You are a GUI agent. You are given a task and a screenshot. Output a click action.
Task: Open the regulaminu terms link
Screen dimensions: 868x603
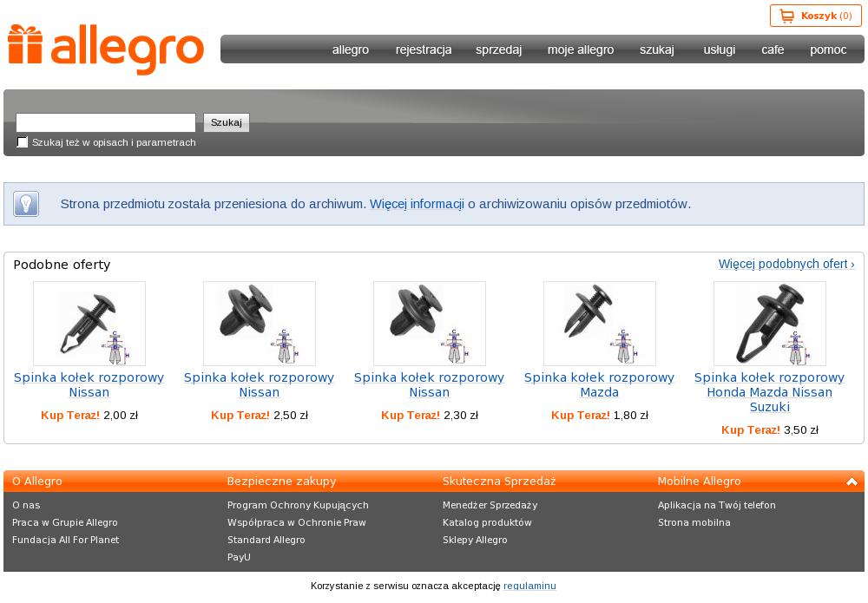tap(529, 586)
